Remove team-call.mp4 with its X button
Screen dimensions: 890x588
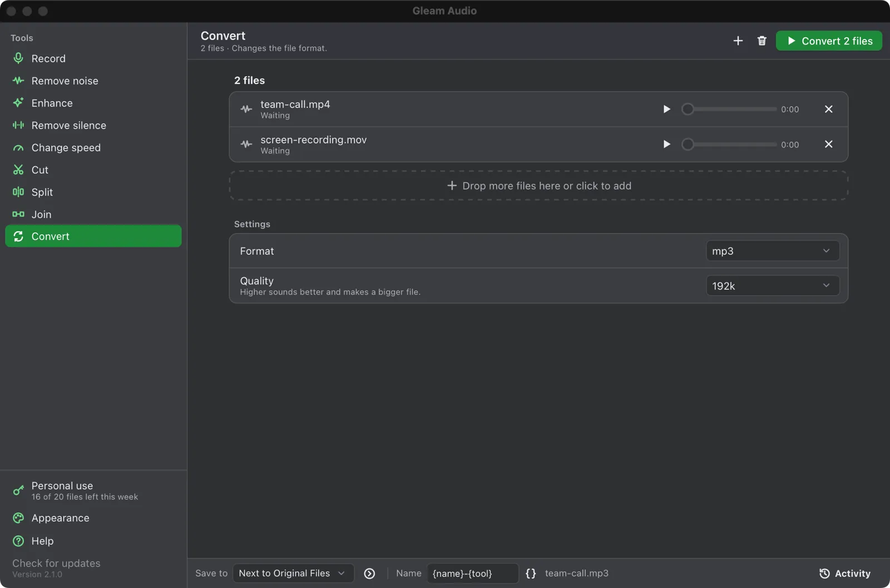tap(828, 109)
